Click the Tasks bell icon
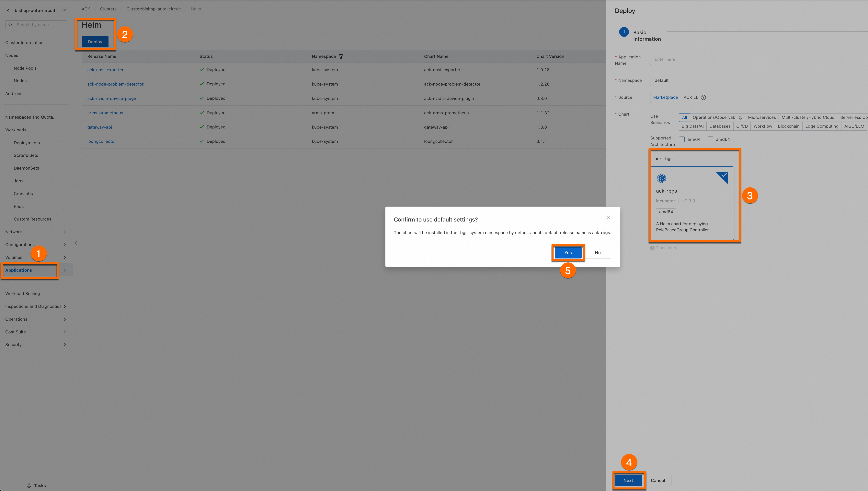Image resolution: width=868 pixels, height=491 pixels. tap(29, 485)
